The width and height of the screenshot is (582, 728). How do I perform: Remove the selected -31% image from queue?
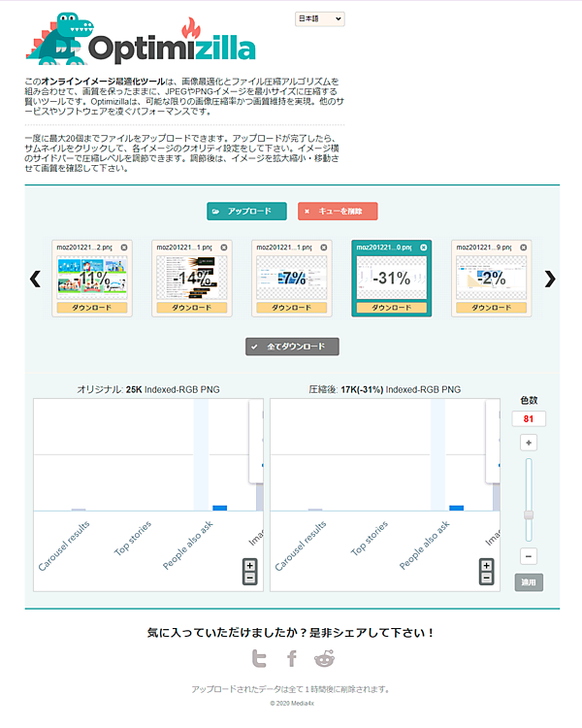click(x=423, y=248)
